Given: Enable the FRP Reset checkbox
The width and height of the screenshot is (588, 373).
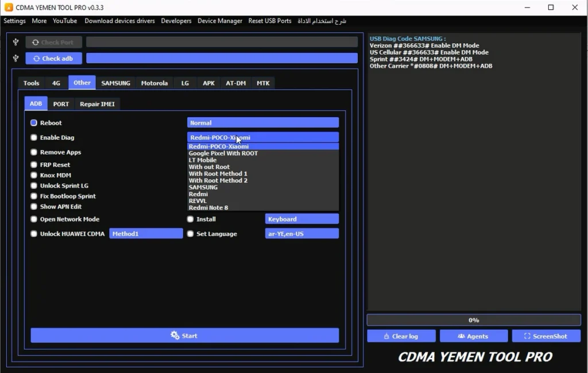Looking at the screenshot, I should click(x=34, y=165).
